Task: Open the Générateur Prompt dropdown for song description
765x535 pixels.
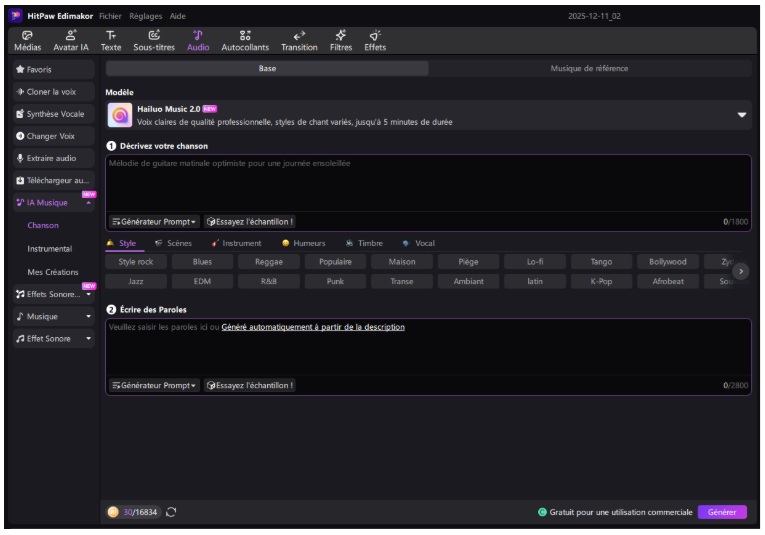Action: coord(154,222)
